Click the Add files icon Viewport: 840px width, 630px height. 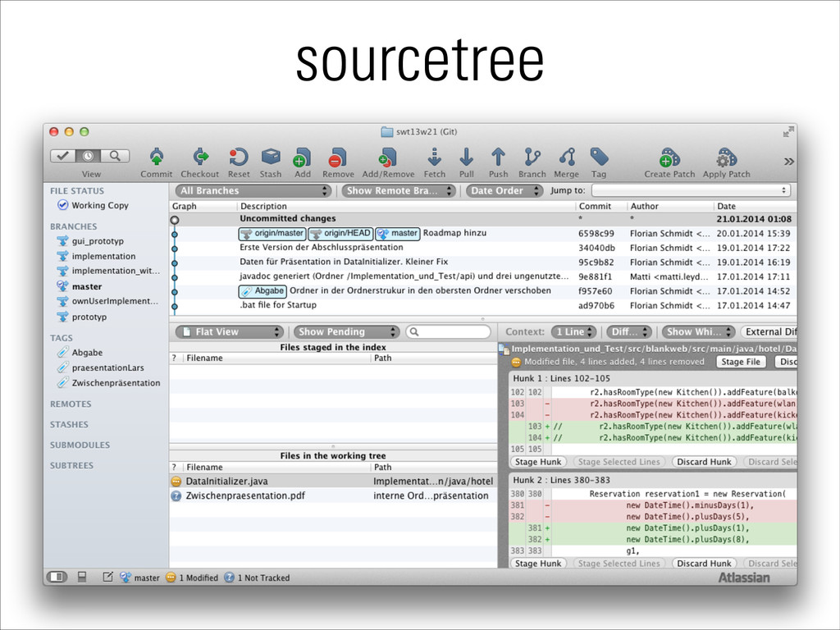click(302, 157)
